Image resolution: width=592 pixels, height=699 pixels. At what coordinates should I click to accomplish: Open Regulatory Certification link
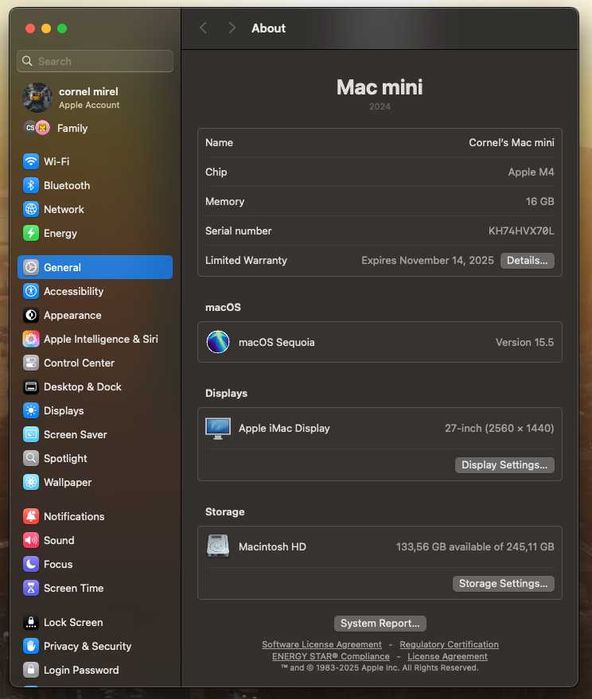tap(449, 644)
